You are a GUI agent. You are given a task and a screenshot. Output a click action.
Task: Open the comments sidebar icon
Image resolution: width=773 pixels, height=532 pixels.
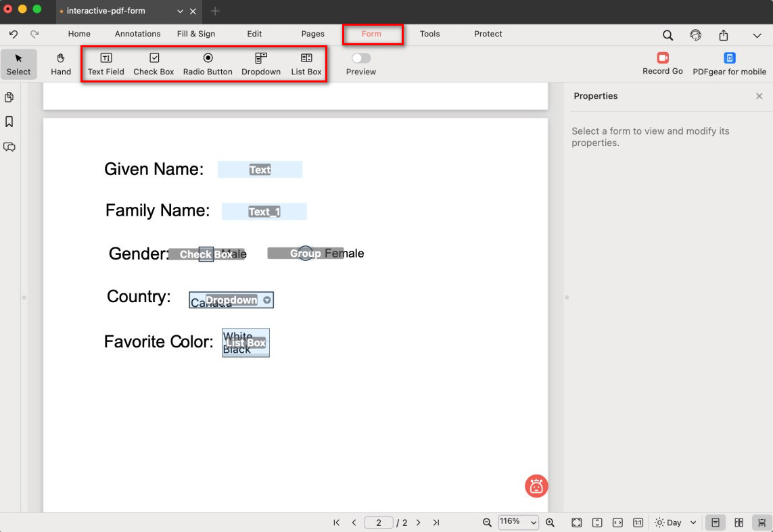[9, 147]
